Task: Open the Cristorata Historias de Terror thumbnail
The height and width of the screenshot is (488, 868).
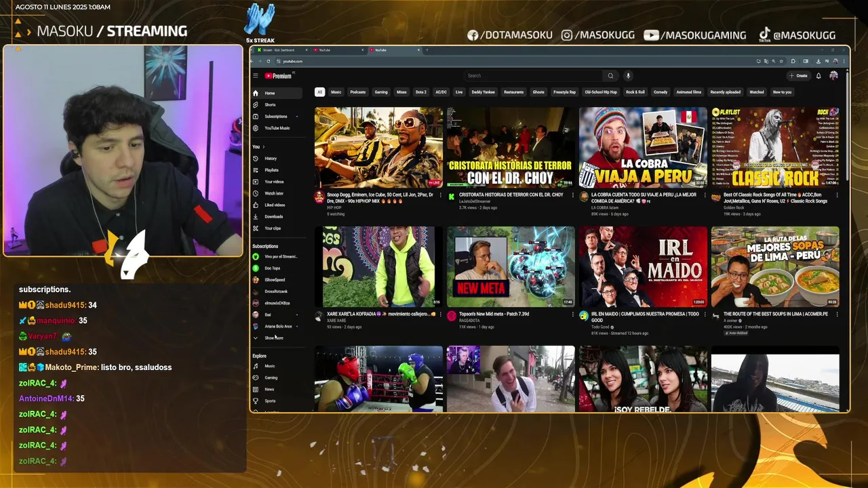Action: 511,147
